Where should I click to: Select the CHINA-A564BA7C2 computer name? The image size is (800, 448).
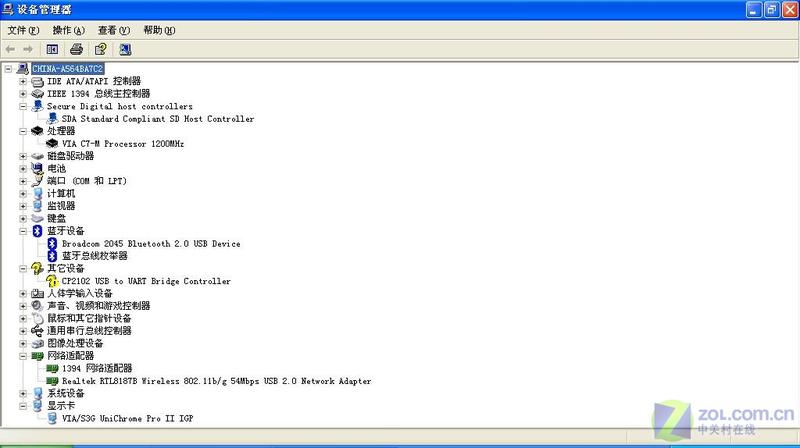click(x=68, y=68)
